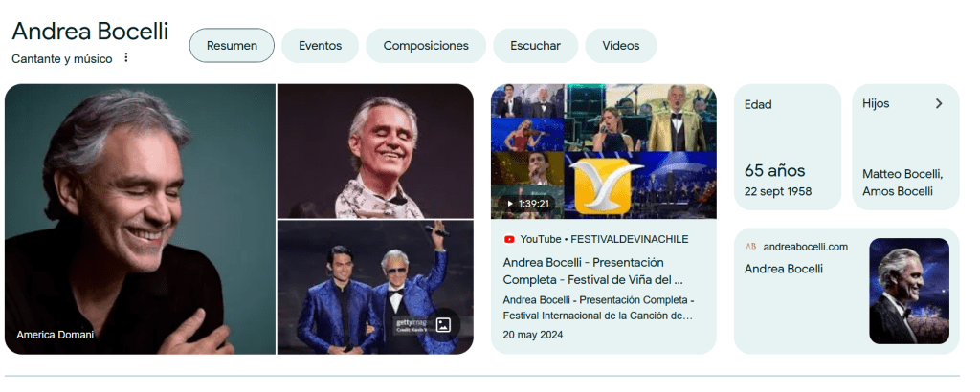Click the YouTube • FESTIVALDEVINACHILE source text
Viewport: 980px width, 392px height.
(x=605, y=239)
